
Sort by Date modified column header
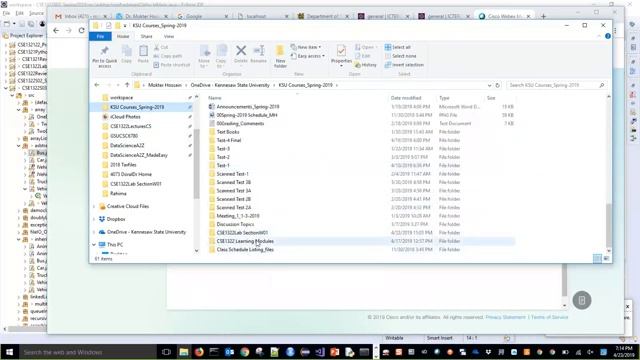click(406, 98)
